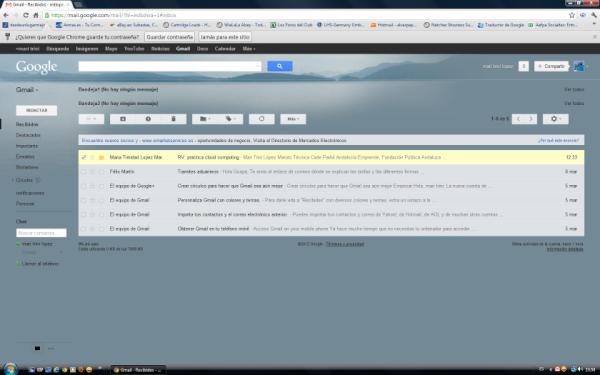Open the Settings gear menu
The width and height of the screenshot is (600, 375).
click(x=556, y=119)
